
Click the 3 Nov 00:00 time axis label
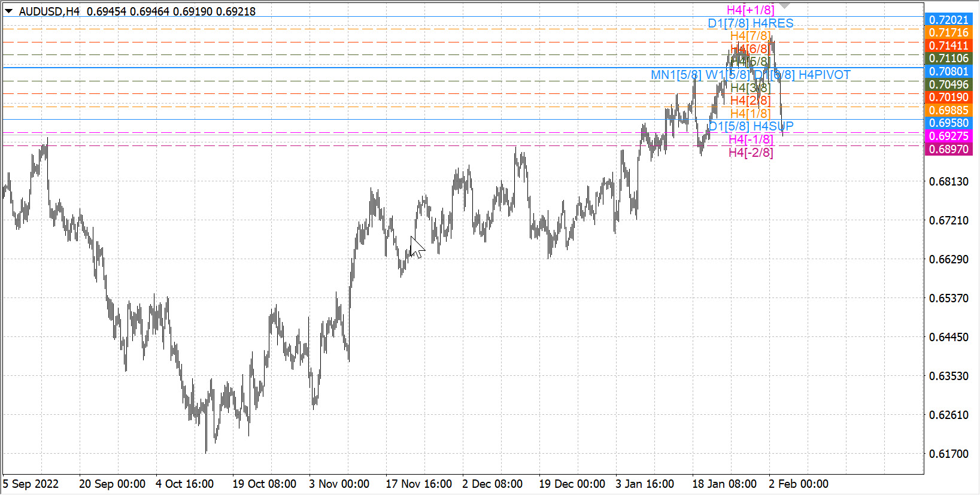339,484
